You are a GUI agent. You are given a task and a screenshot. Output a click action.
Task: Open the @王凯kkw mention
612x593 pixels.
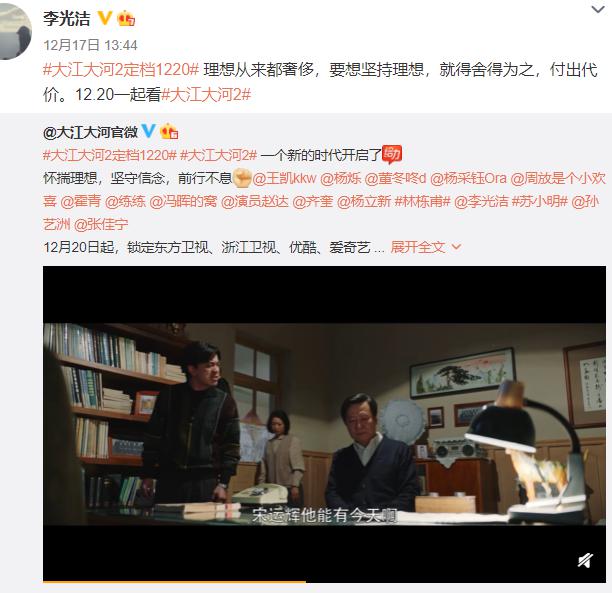pyautogui.click(x=284, y=178)
